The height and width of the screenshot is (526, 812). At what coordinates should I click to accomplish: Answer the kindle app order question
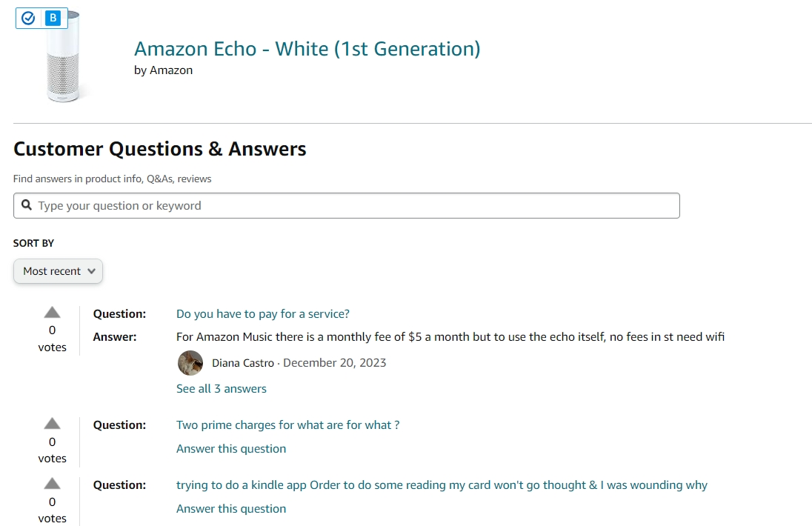(x=231, y=509)
